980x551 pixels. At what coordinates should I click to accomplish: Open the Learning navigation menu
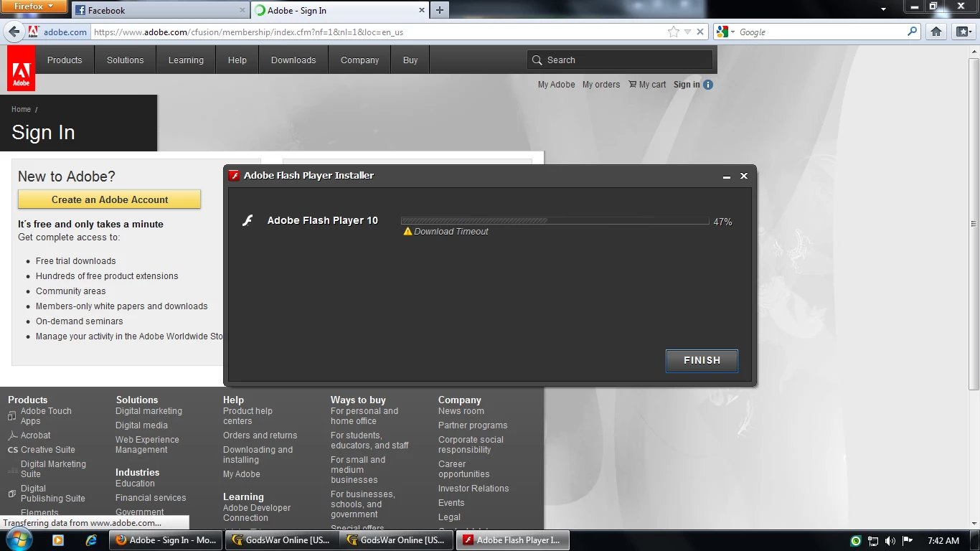pos(186,60)
